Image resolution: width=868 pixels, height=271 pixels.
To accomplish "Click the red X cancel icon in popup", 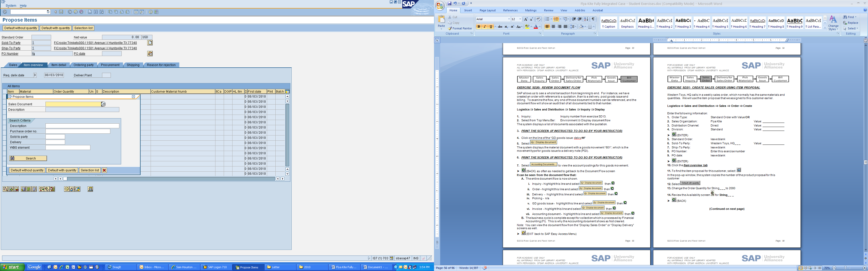I will point(104,170).
